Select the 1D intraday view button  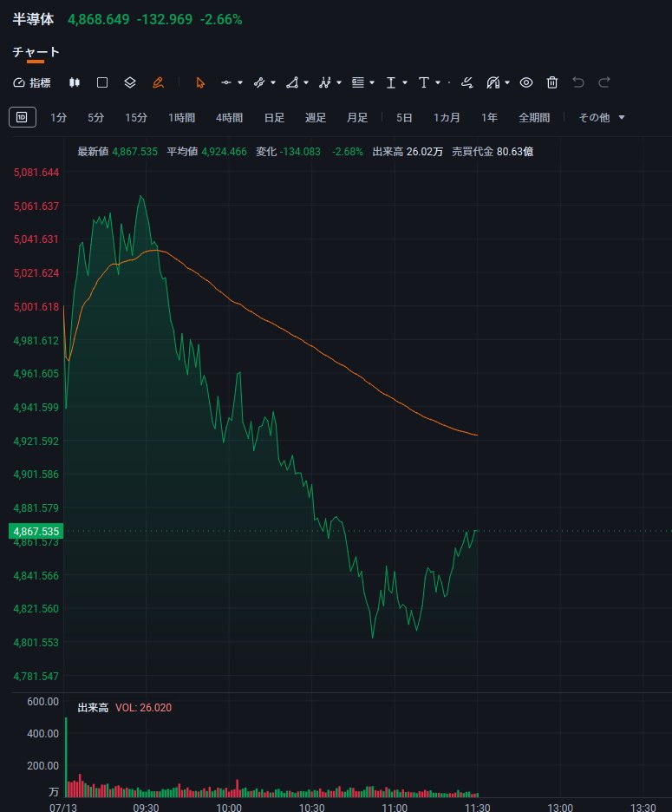pyautogui.click(x=23, y=117)
